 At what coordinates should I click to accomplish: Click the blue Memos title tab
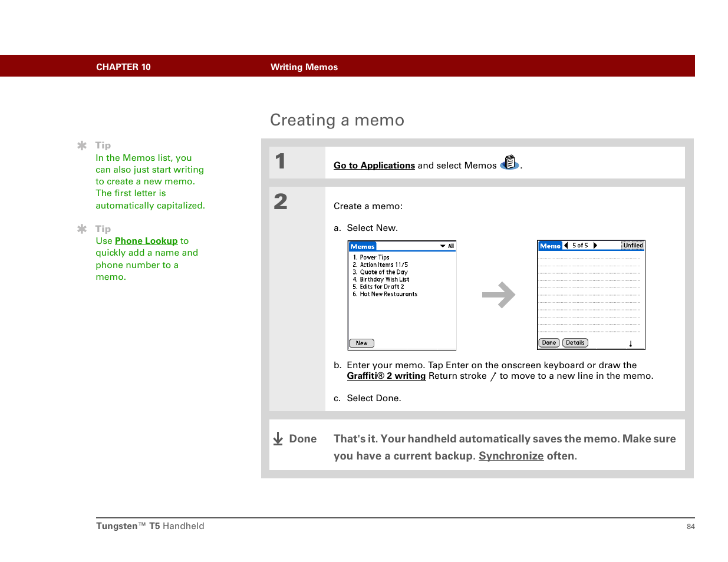tap(363, 247)
